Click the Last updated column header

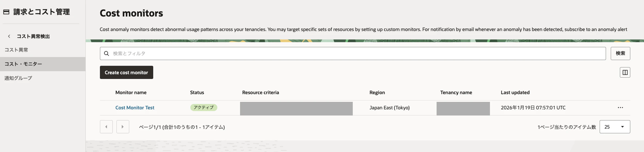click(515, 92)
